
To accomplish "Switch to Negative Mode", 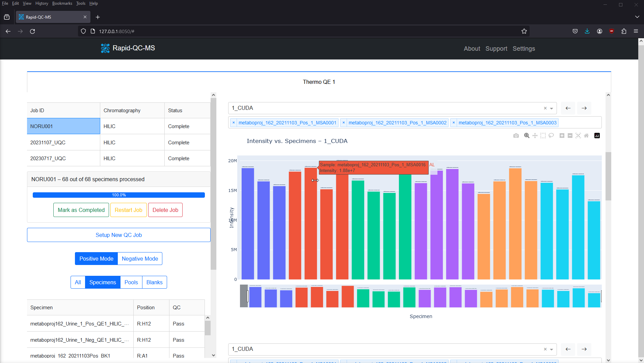I will coord(139,259).
